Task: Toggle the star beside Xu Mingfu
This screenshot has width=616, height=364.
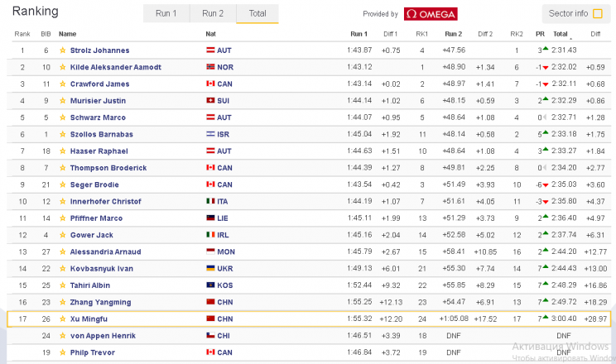Action: 62,318
